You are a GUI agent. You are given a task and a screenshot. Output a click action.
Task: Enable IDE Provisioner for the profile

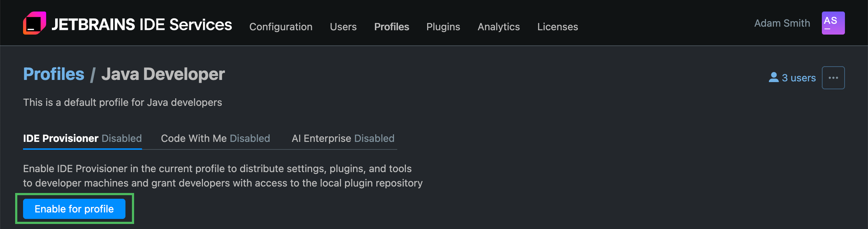(x=74, y=208)
